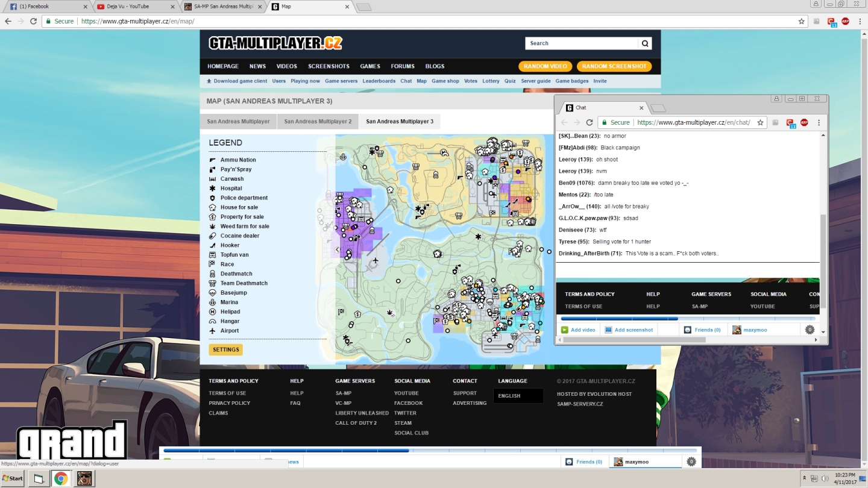Image resolution: width=868 pixels, height=488 pixels.
Task: Switch to San Andreas Multiplayer 2 tab
Action: (318, 122)
